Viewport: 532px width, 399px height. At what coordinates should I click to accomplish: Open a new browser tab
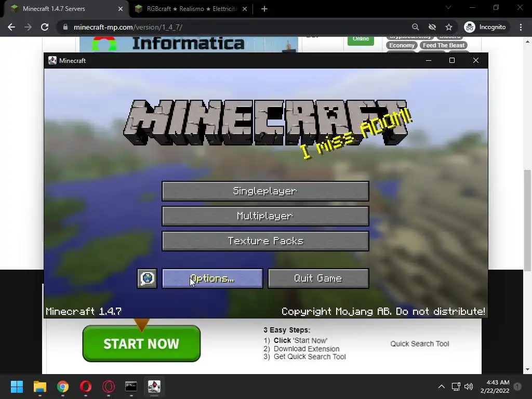pyautogui.click(x=264, y=9)
